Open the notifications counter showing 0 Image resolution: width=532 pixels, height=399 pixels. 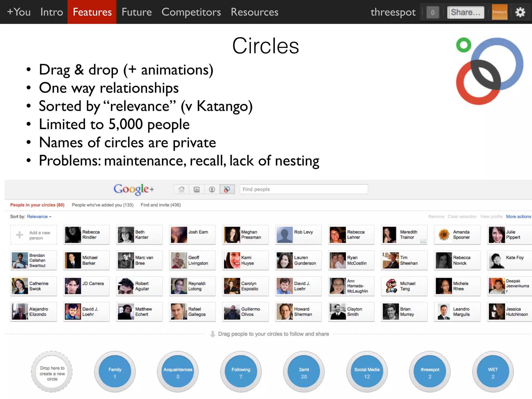433,12
